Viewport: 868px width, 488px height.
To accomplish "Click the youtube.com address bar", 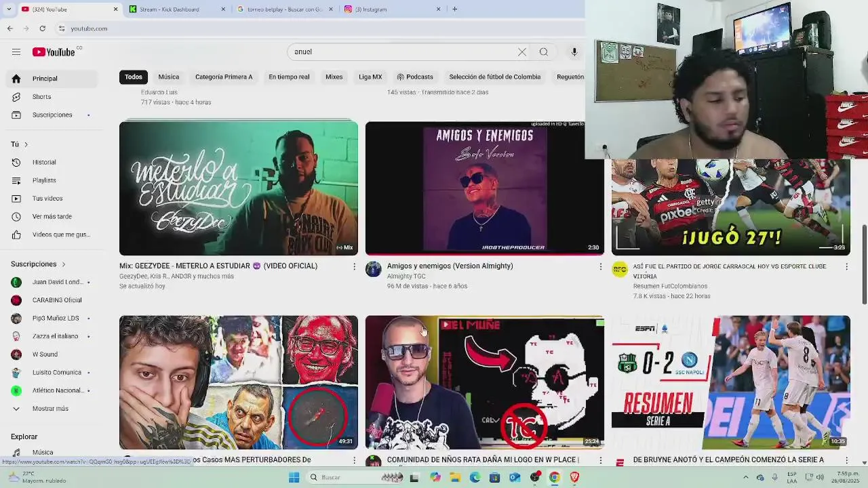I will [319, 28].
